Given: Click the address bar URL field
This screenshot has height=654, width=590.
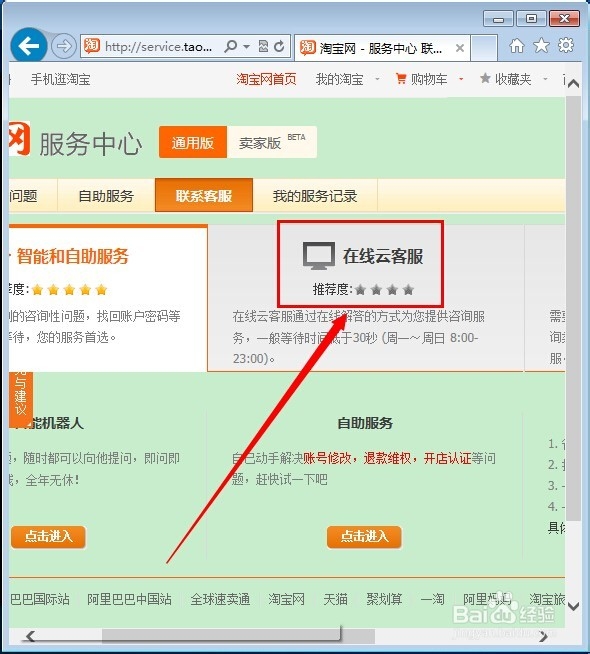Looking at the screenshot, I should coord(158,46).
